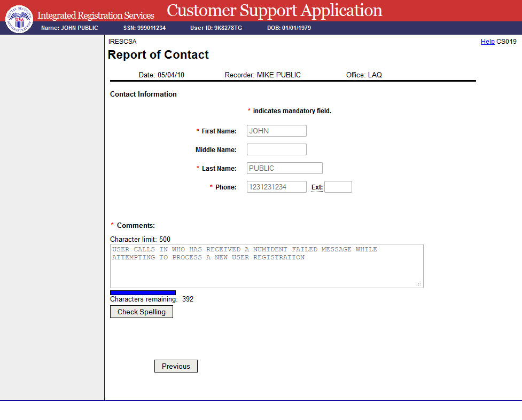Click the Report of Contact heading
522x420 pixels.
[x=158, y=54]
